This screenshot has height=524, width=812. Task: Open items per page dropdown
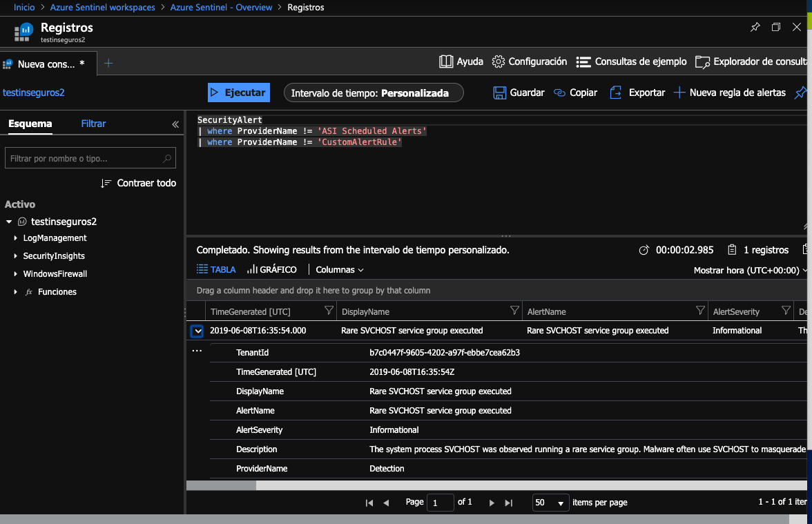551,503
